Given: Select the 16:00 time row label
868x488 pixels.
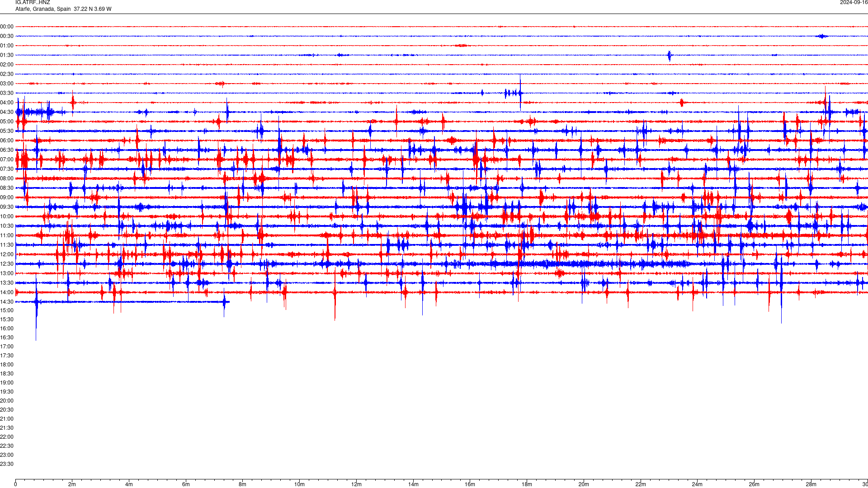Looking at the screenshot, I should click(x=7, y=328).
